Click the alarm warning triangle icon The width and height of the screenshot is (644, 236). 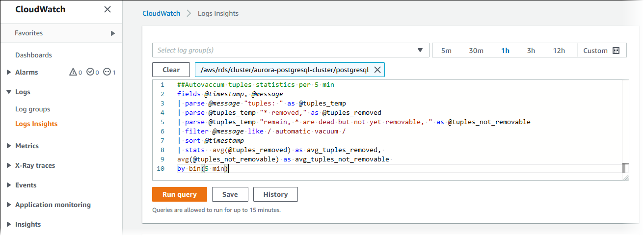(73, 72)
